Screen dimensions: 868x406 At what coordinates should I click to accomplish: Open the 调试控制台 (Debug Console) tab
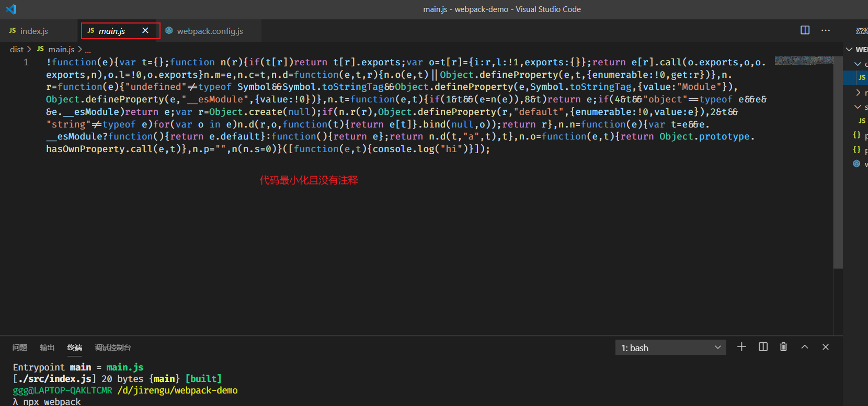pyautogui.click(x=113, y=347)
